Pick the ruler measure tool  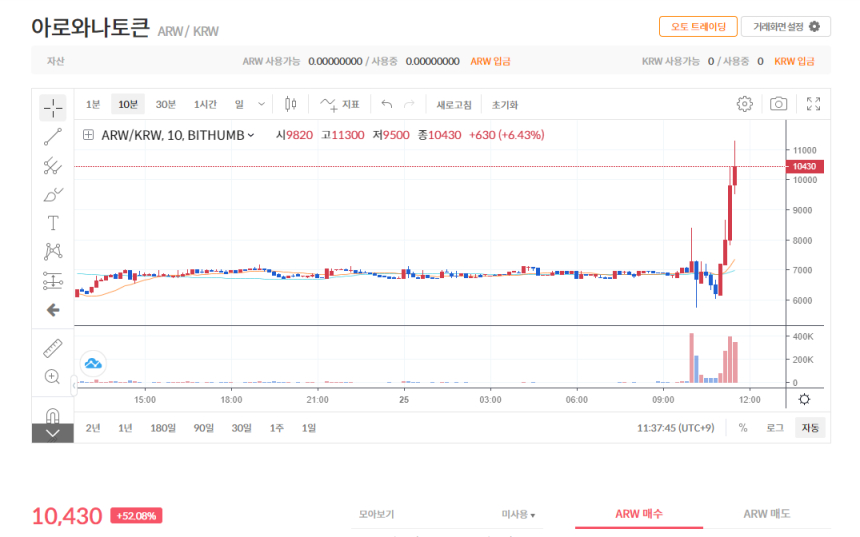tap(53, 348)
